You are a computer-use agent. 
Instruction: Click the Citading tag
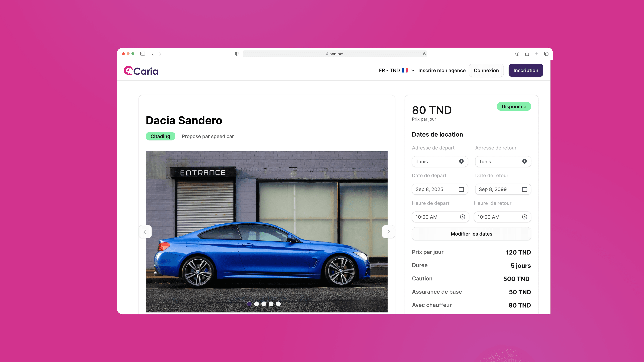coord(160,136)
